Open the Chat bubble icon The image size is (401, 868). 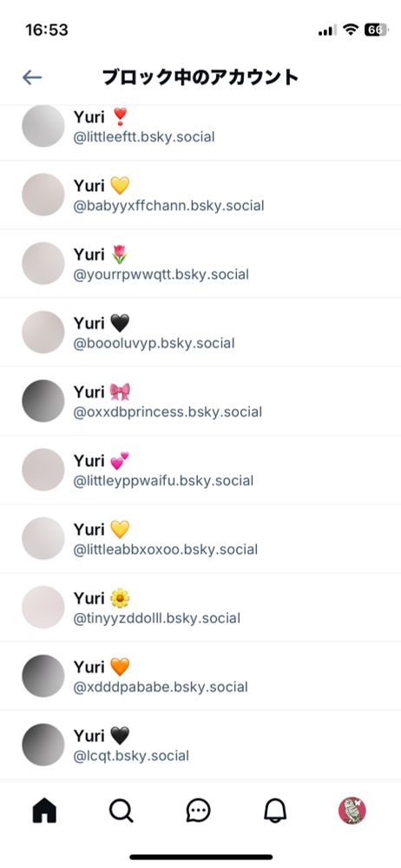click(x=198, y=812)
